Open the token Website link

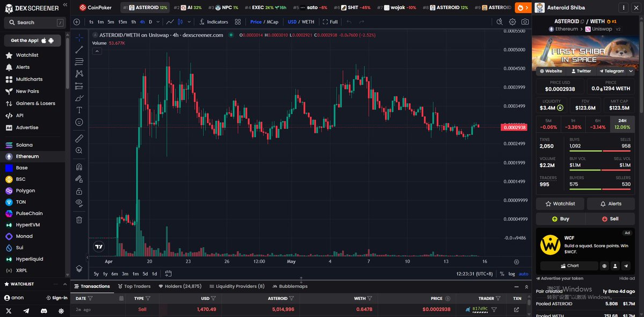point(551,71)
